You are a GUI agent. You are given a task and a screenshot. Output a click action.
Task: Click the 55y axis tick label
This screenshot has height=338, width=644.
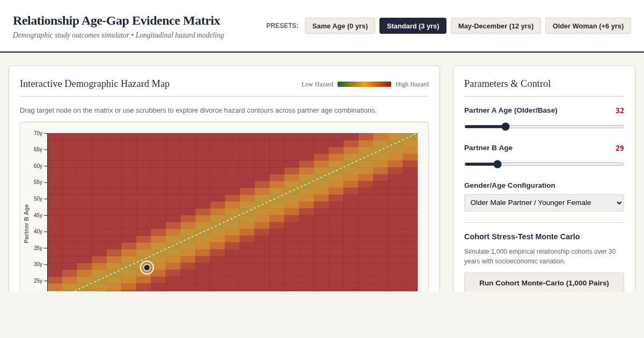pos(38,182)
